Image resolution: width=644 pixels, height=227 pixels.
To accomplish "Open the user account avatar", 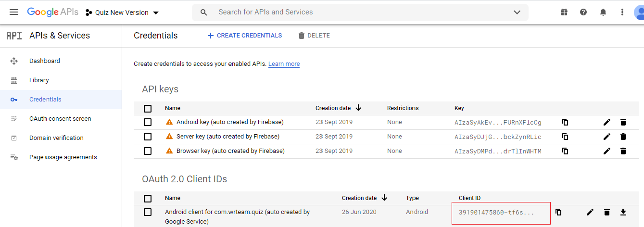I will 640,12.
